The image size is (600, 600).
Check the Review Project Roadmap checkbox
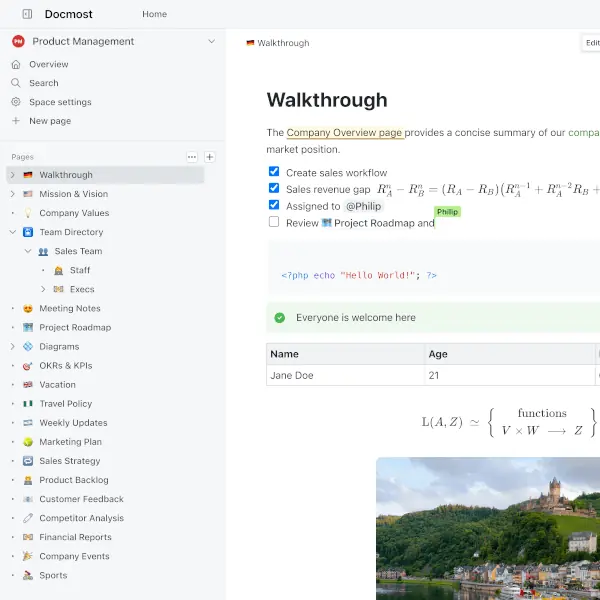tap(274, 222)
